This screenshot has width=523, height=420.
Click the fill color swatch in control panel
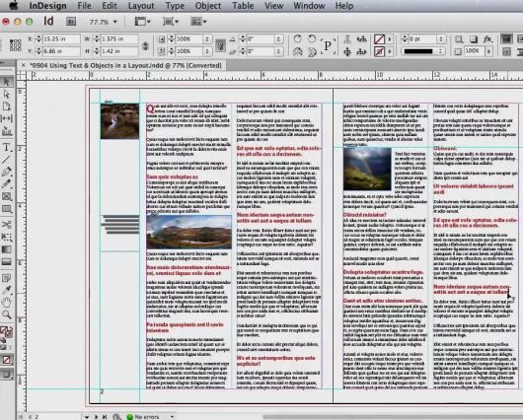[379, 39]
